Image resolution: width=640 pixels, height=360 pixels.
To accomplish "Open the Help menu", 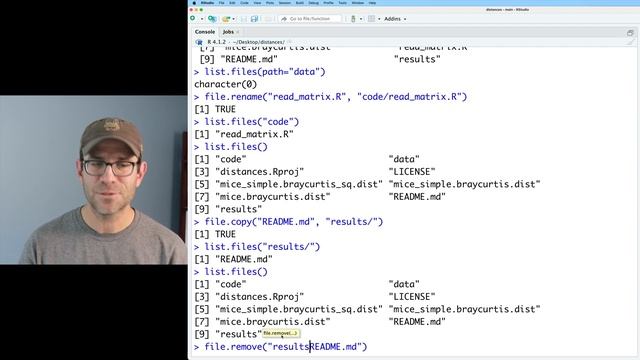I will click(372, 3).
